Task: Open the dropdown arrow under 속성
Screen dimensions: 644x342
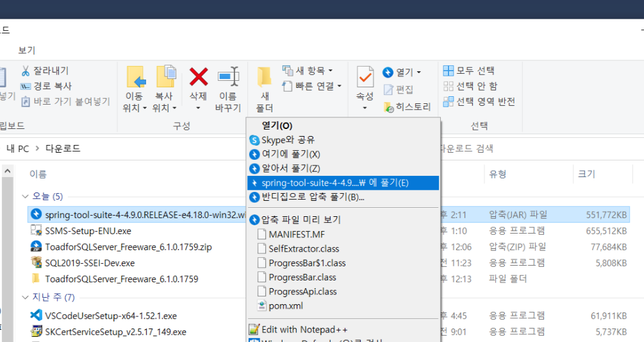Action: (365, 108)
